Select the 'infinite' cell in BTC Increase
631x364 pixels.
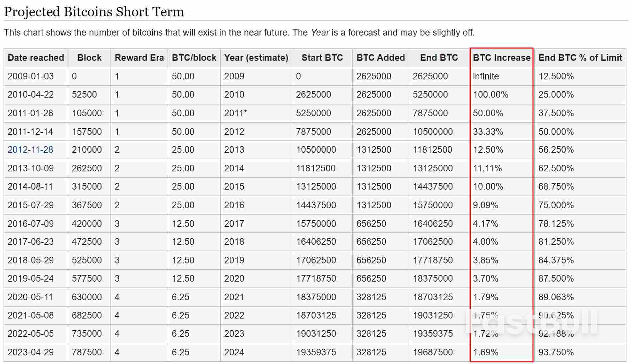pyautogui.click(x=486, y=76)
